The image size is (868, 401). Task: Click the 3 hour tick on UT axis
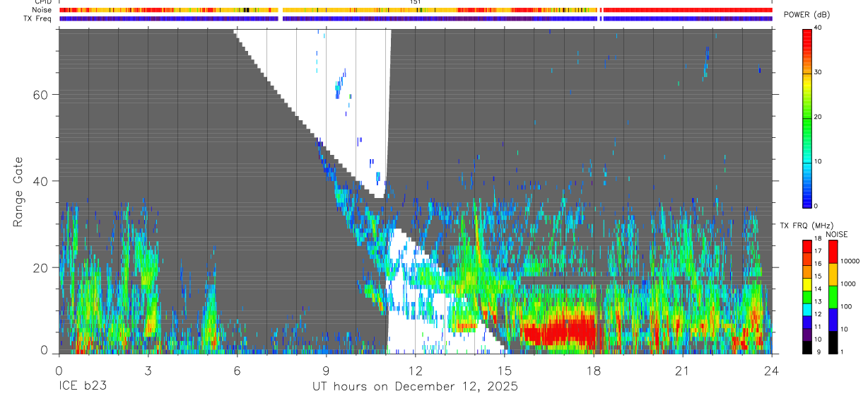tap(148, 370)
